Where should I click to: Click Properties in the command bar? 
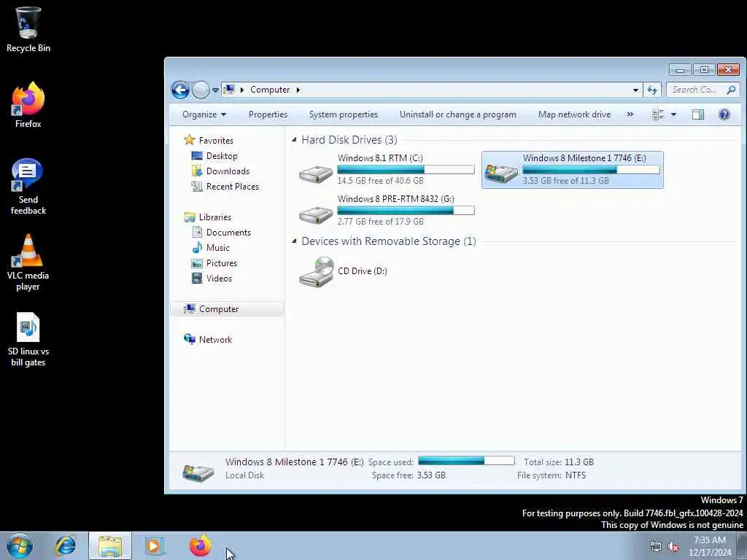[x=268, y=114]
